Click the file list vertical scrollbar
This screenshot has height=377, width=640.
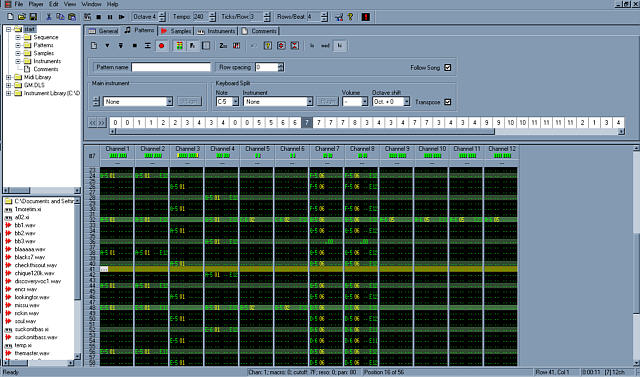[78, 279]
